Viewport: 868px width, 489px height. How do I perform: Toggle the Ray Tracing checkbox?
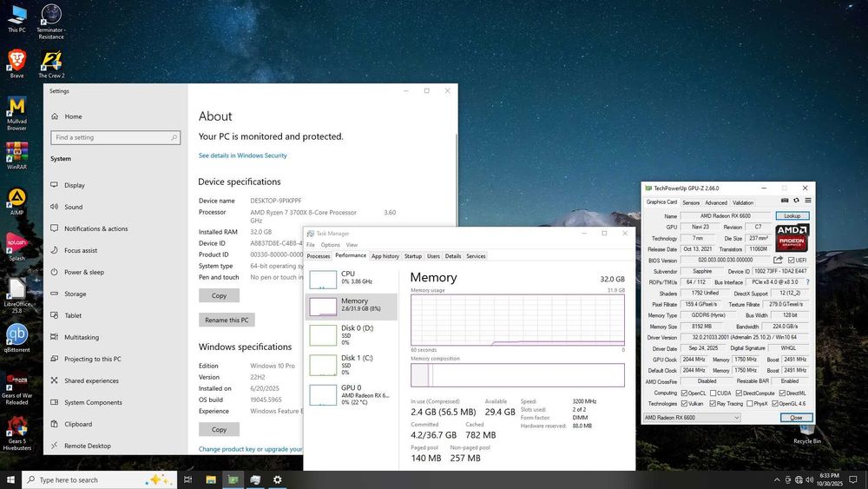tap(713, 404)
